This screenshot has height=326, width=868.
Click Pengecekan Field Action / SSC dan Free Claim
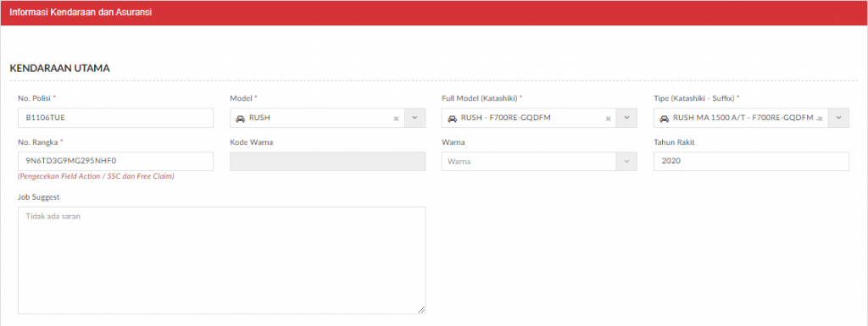tap(96, 177)
